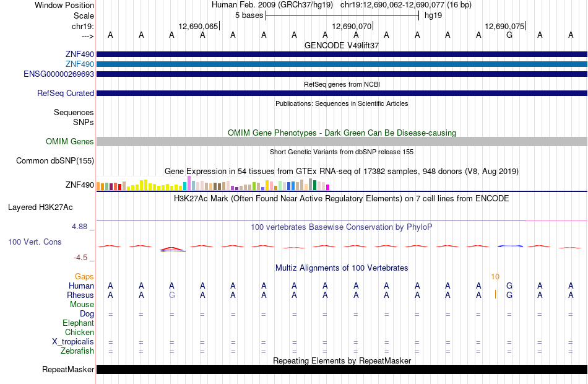This screenshot has height=384, width=588.
Task: Click the light blue ZNF490 transcript label
Action: click(79, 64)
